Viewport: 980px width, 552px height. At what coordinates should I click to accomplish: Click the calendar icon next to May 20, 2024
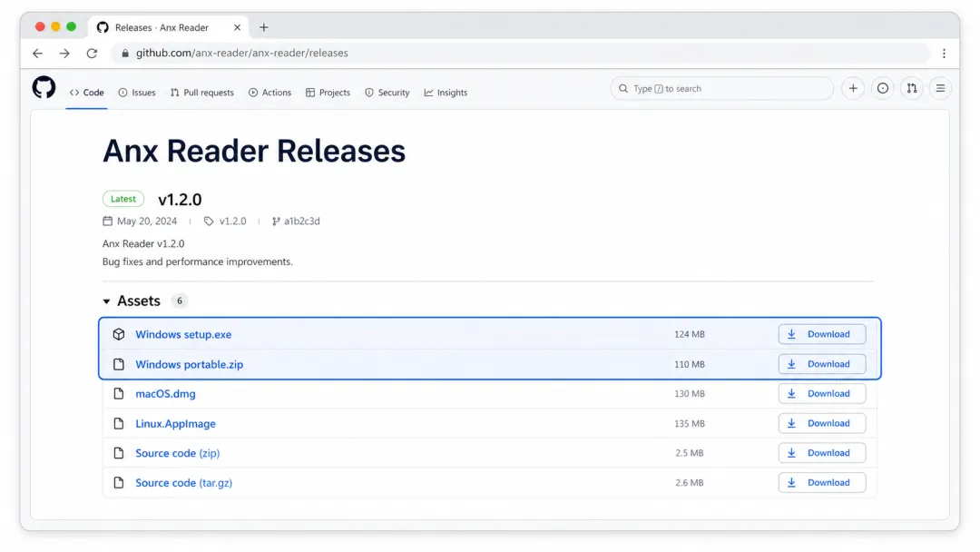click(x=107, y=221)
